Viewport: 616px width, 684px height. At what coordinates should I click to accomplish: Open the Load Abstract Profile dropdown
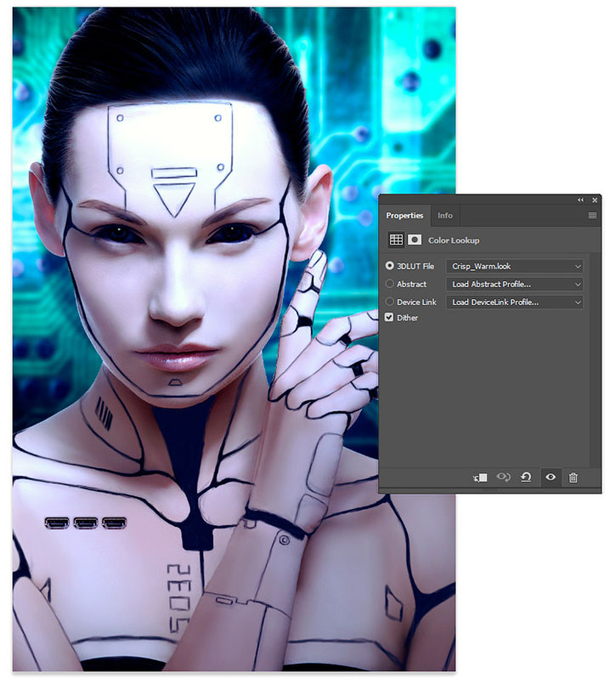tap(514, 284)
